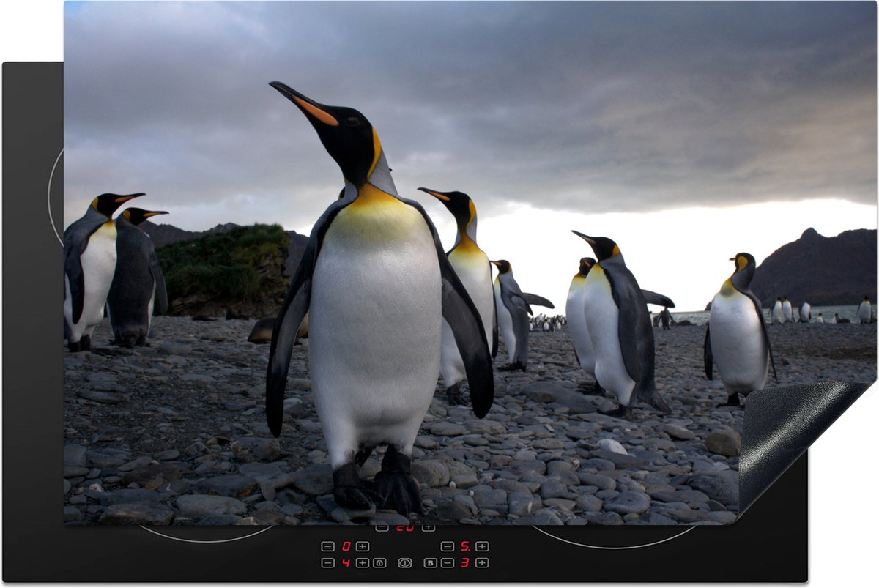Tap the red 0 power level display

tap(346, 546)
